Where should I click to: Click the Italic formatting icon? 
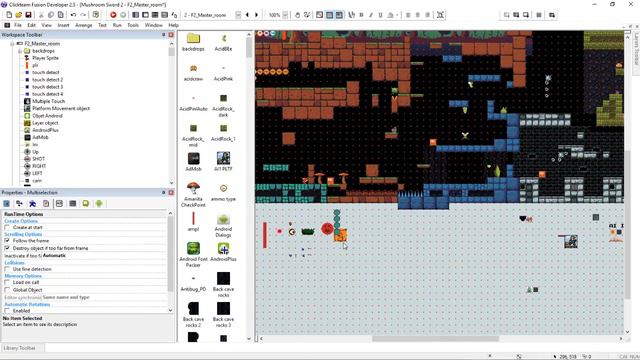point(371,15)
